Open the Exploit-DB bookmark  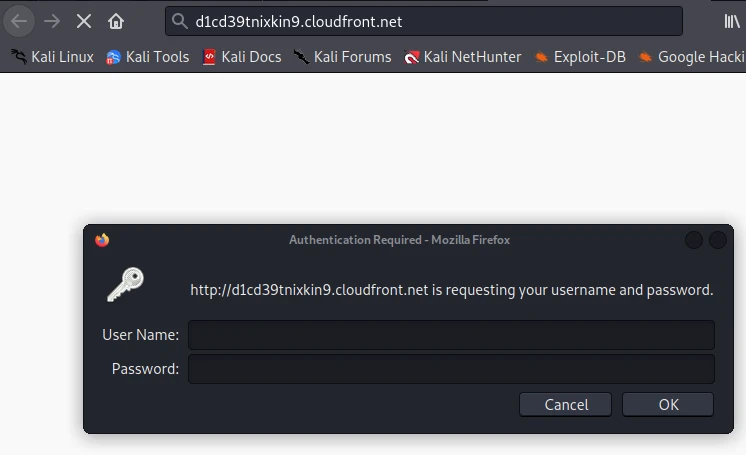pyautogui.click(x=580, y=57)
